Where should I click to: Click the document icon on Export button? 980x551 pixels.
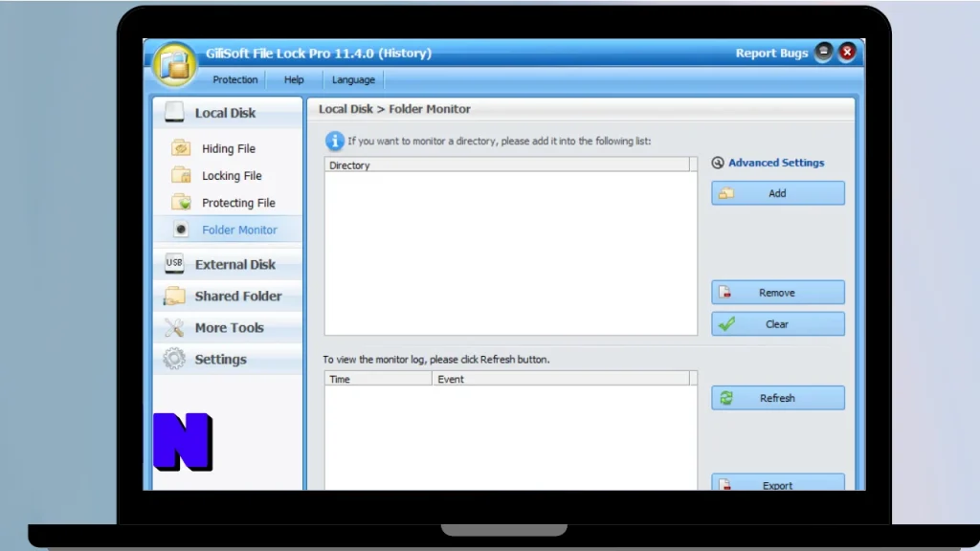tap(725, 485)
